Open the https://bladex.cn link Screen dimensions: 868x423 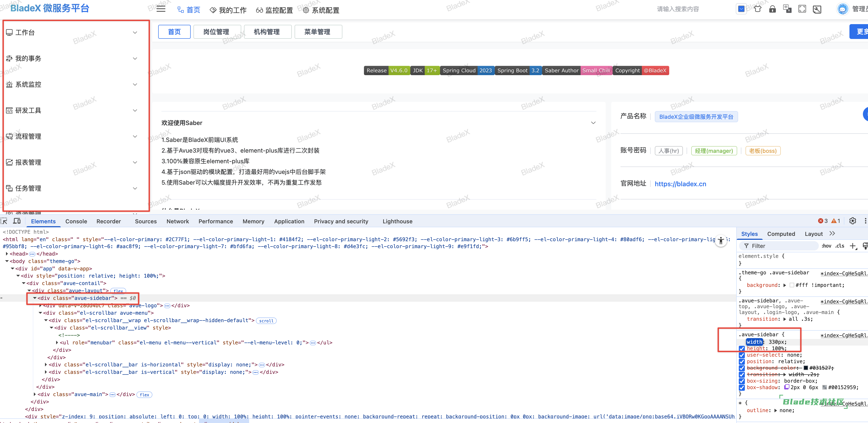pyautogui.click(x=680, y=184)
